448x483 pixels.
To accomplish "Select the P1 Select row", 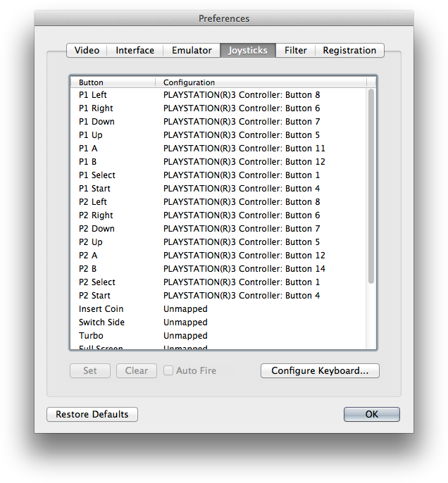I will pos(218,175).
